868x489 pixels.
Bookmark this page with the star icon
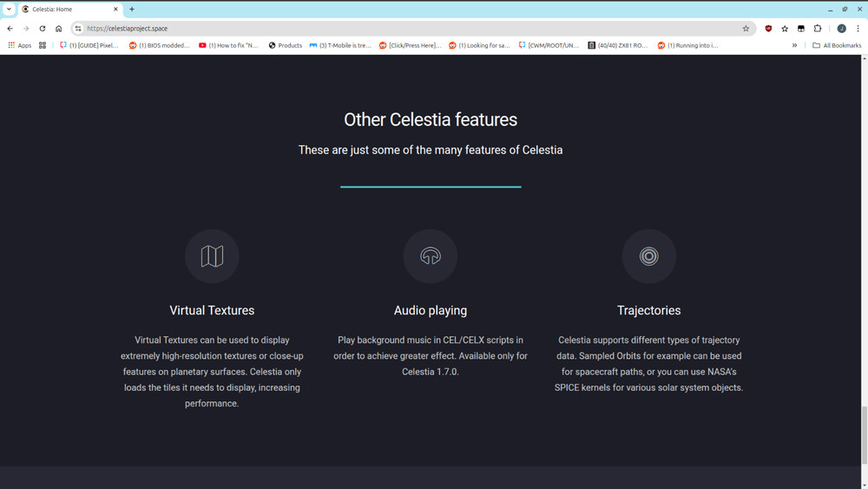(x=746, y=29)
